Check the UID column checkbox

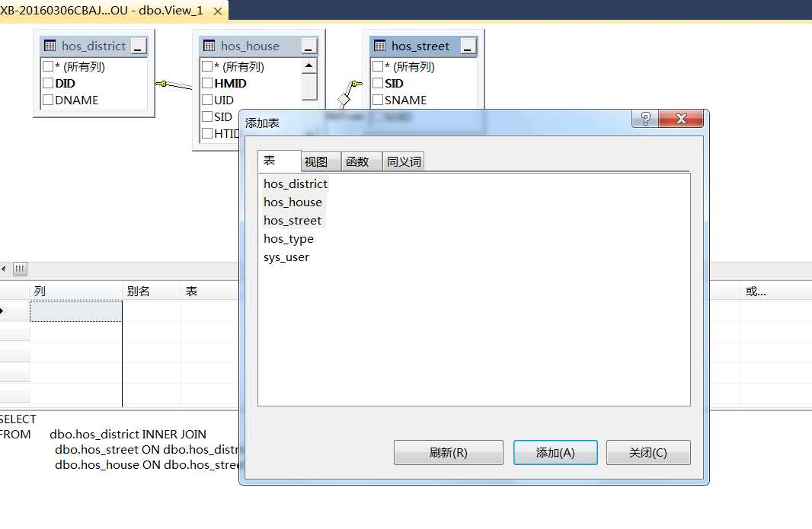point(207,100)
